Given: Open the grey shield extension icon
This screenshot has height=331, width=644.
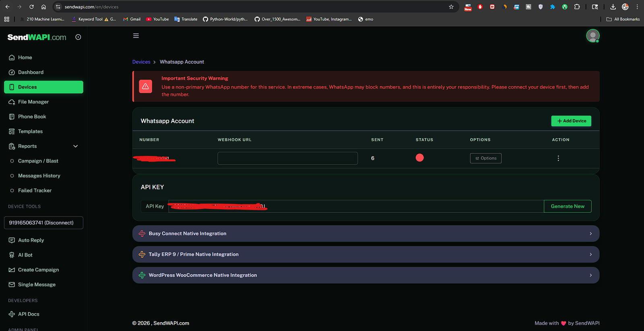Looking at the screenshot, I should (x=541, y=7).
